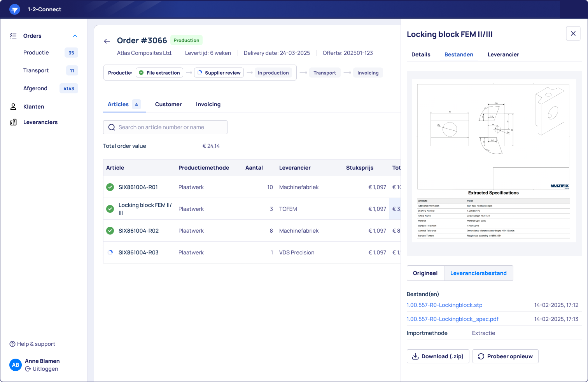The width and height of the screenshot is (588, 382).
Task: Click the Help & support question icon
Action: tap(12, 344)
